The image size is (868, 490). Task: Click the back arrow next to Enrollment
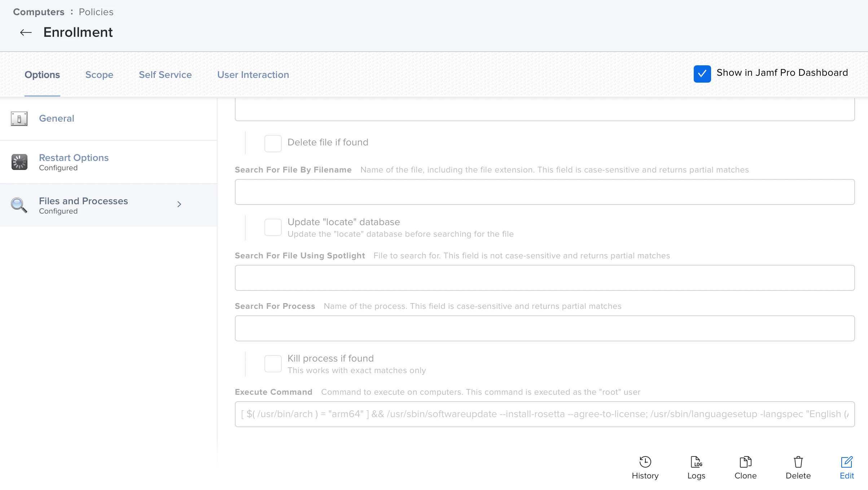click(26, 32)
